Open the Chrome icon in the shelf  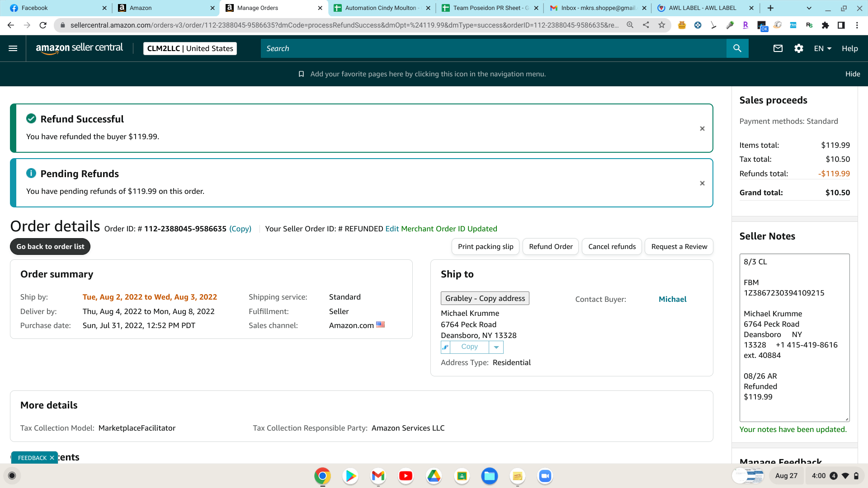tap(322, 476)
